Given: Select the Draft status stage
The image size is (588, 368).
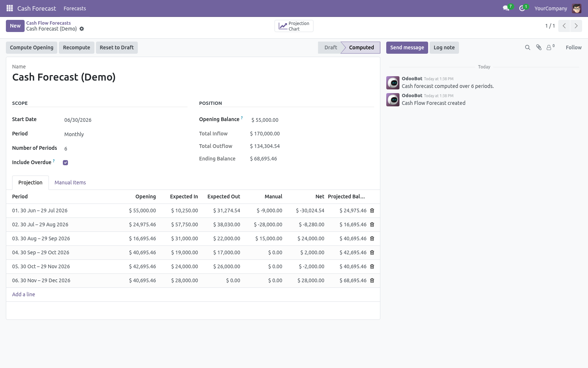Looking at the screenshot, I should pos(330,47).
